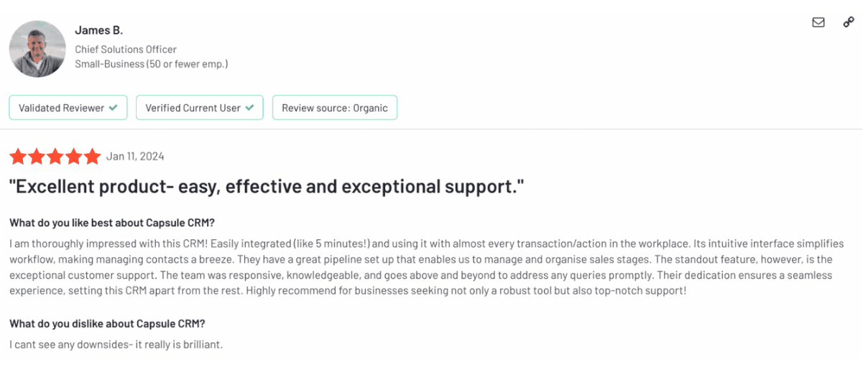This screenshot has width=868, height=365.
Task: Click the second rating star
Action: [36, 157]
